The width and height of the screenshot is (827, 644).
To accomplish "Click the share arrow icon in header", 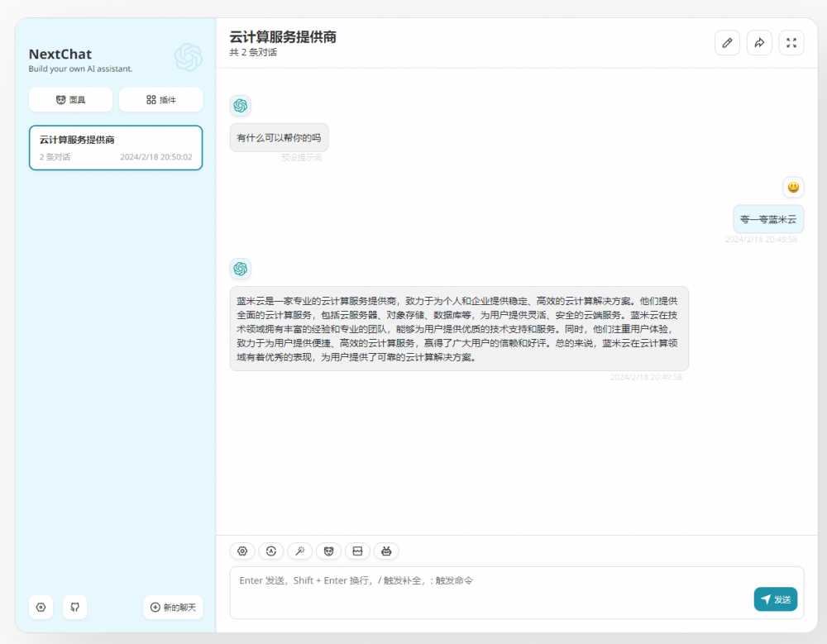I will [759, 43].
